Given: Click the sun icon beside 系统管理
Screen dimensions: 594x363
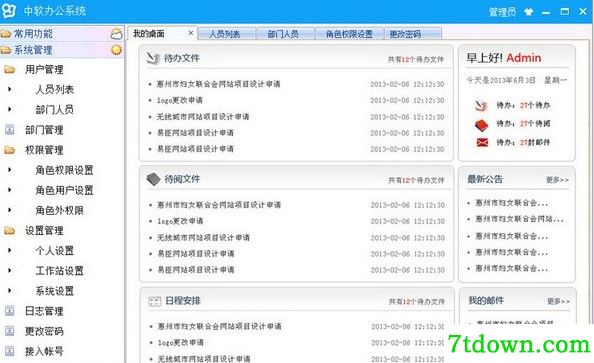Looking at the screenshot, I should 116,50.
